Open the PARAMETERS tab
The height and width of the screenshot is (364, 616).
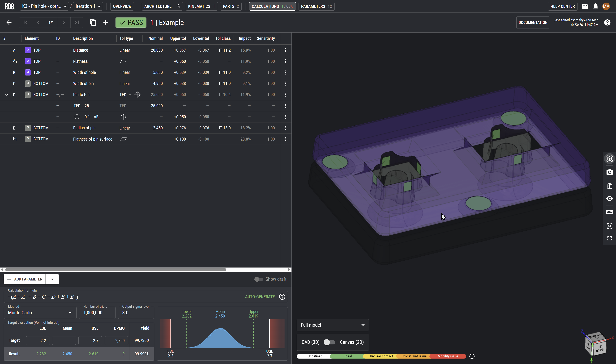tap(316, 6)
